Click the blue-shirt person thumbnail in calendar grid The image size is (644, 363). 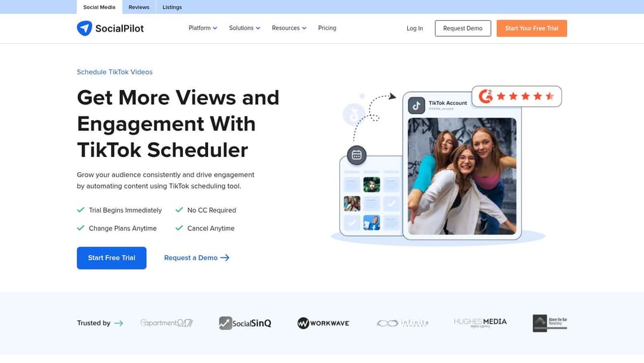(x=371, y=223)
